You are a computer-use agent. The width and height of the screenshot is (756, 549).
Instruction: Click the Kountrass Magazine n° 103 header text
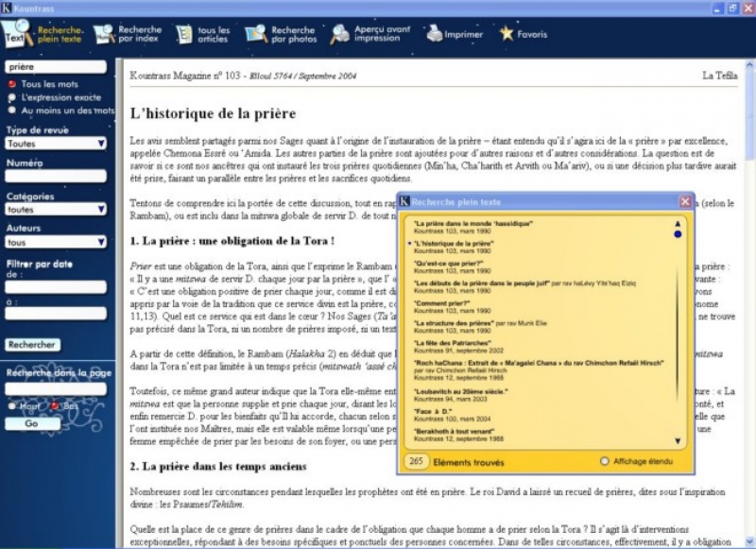coord(184,76)
